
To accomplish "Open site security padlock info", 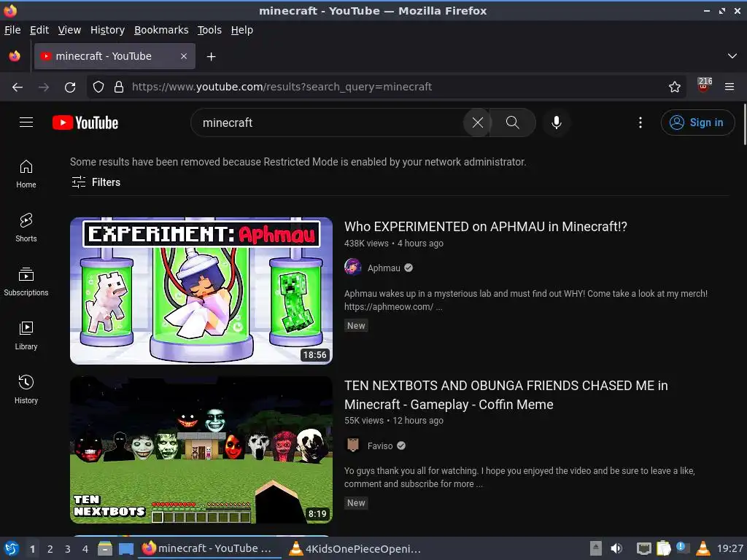I will [119, 87].
